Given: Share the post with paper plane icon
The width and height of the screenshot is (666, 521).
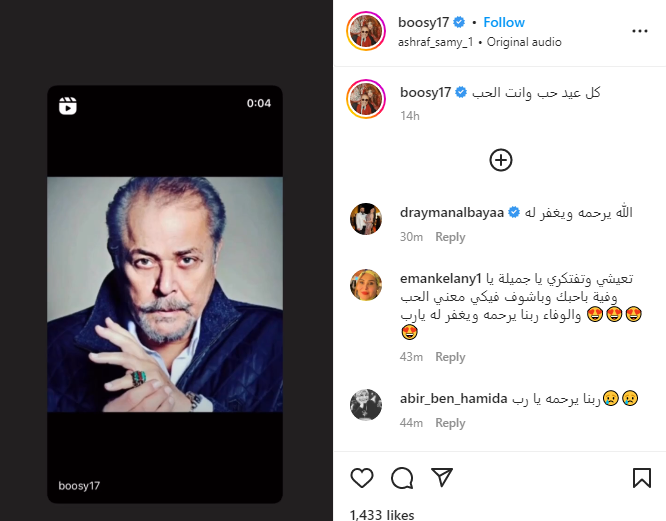Looking at the screenshot, I should click(441, 476).
